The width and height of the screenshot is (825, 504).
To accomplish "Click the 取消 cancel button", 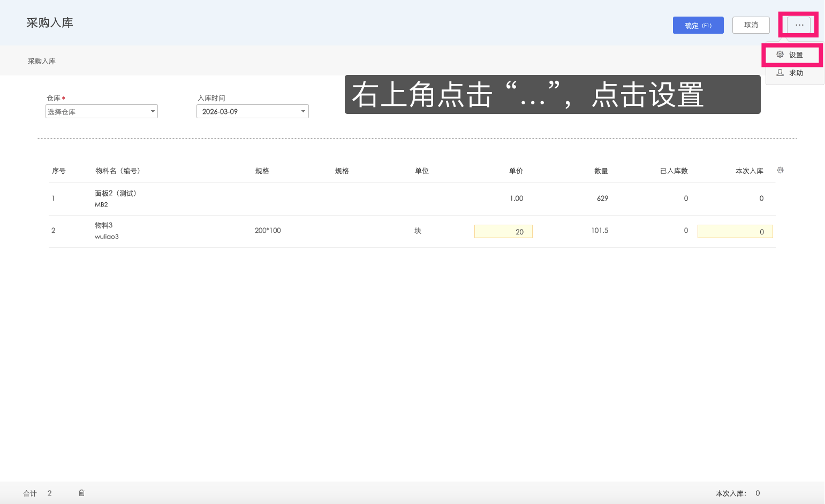I will click(751, 25).
